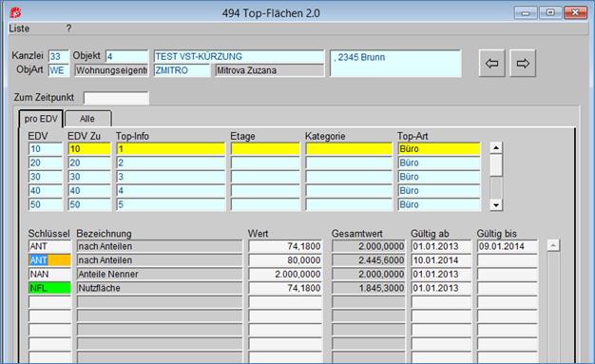
Task: Click the yellow Top-Art Büro cell
Action: (439, 149)
